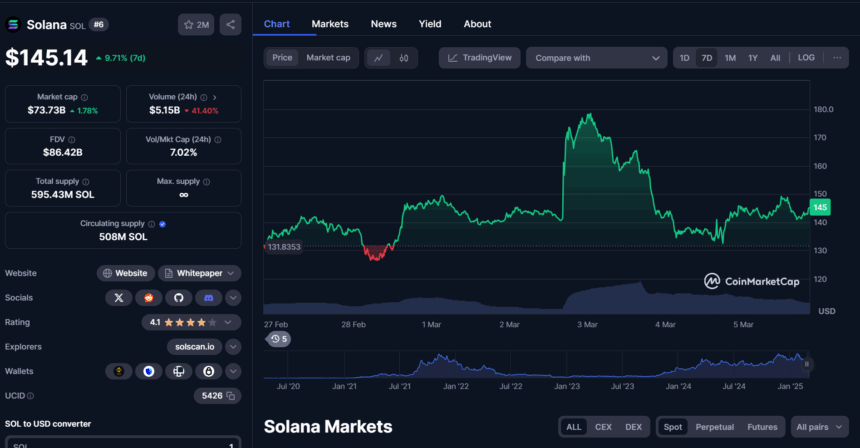The image size is (860, 448).
Task: Select the third wallet icon in Wallets
Action: pos(179,371)
